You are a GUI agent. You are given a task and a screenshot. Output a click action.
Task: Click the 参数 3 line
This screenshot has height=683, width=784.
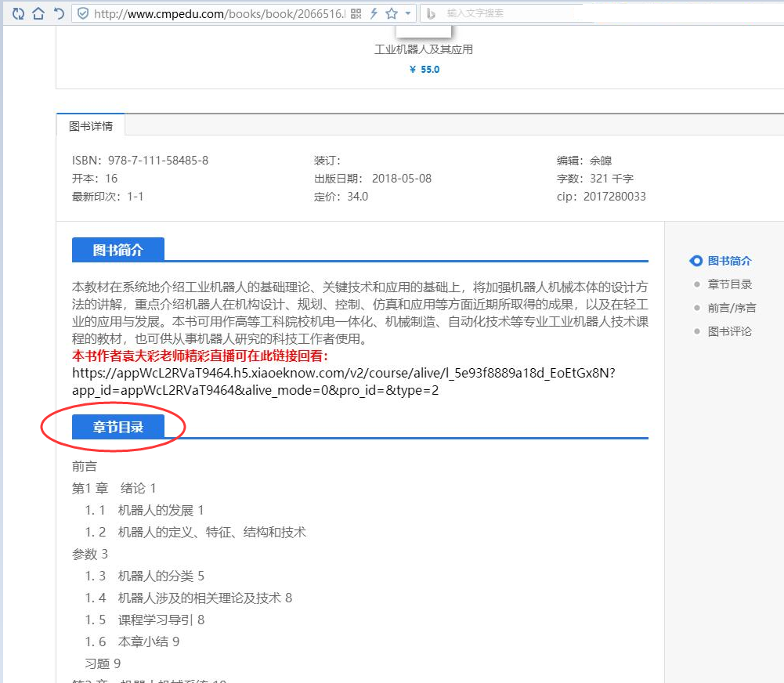[90, 554]
